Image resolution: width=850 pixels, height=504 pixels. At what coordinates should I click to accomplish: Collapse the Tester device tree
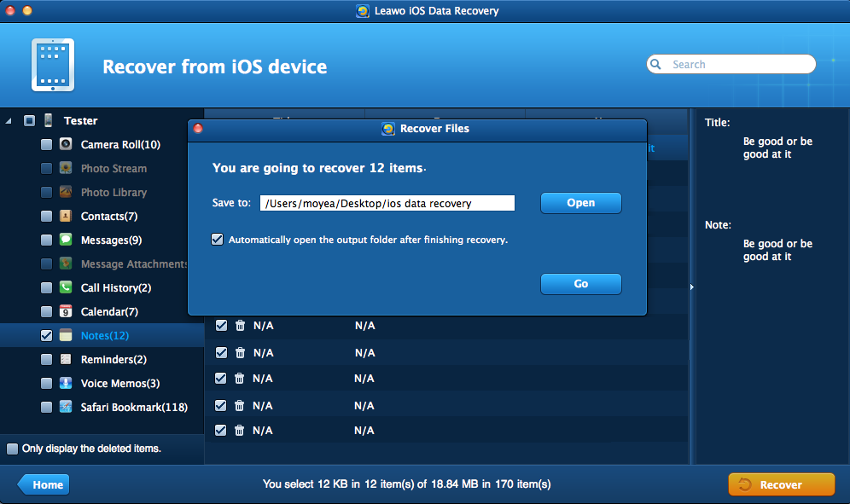(9, 121)
